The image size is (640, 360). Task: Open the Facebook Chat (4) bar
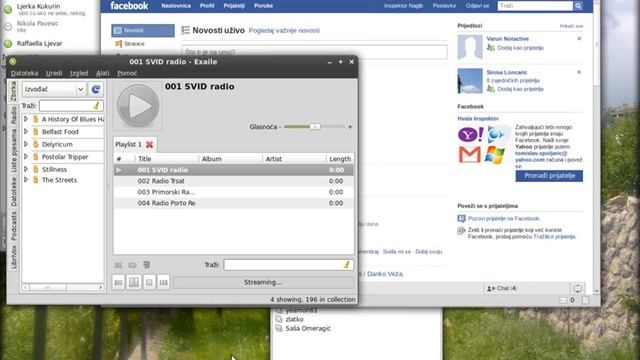pyautogui.click(x=526, y=288)
